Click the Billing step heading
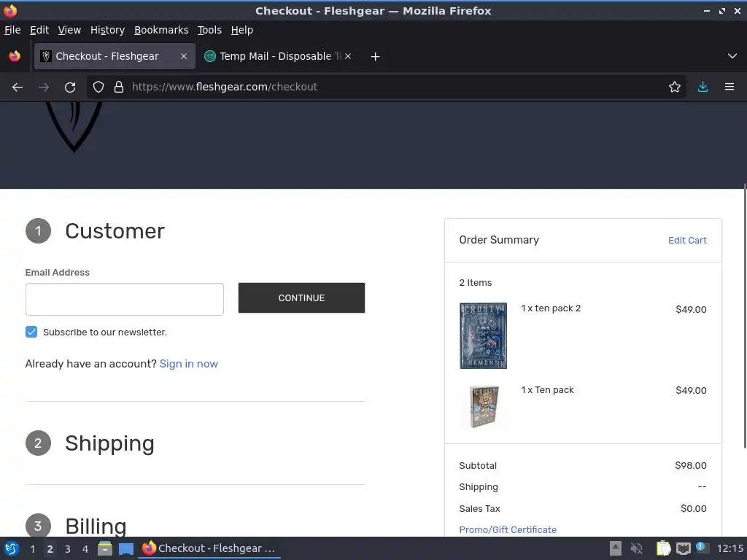The height and width of the screenshot is (560, 747). pos(96,526)
